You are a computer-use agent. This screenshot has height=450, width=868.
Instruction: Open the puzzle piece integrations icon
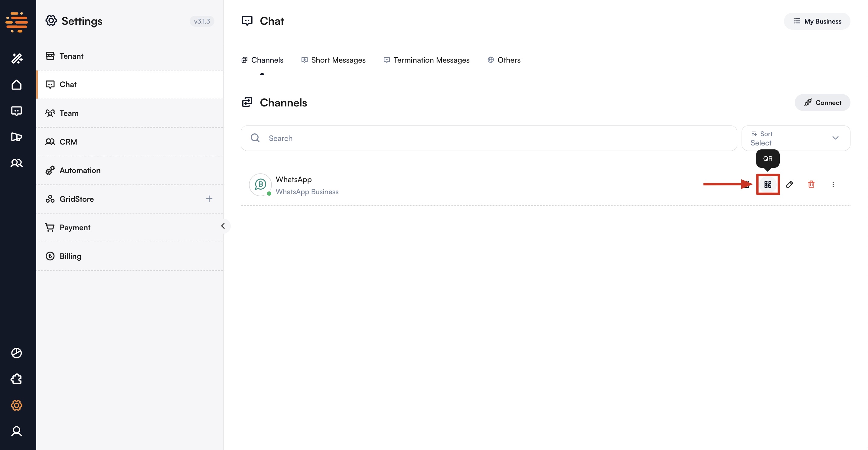pos(17,379)
